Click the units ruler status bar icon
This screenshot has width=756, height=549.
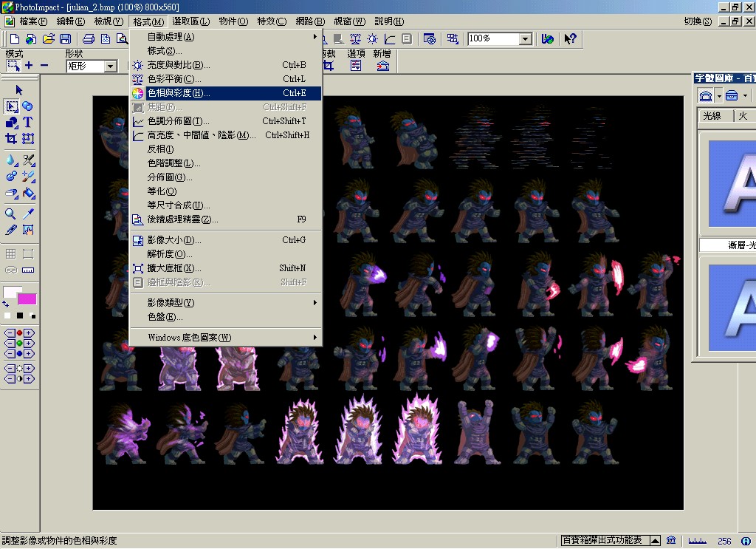click(697, 541)
